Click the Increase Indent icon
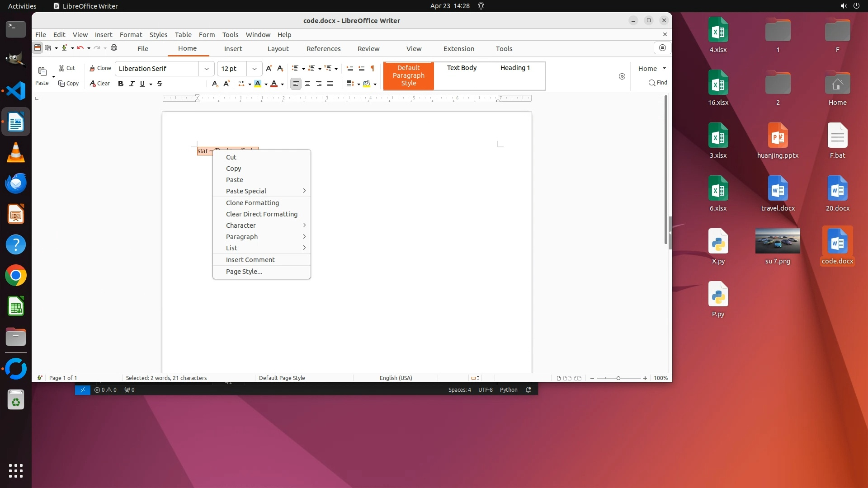The height and width of the screenshot is (488, 868). (349, 68)
